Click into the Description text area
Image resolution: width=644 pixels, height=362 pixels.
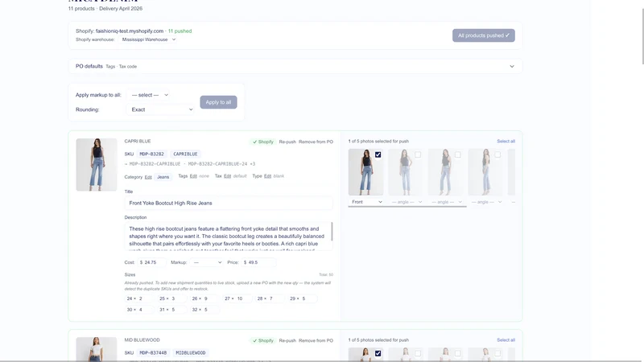227,237
